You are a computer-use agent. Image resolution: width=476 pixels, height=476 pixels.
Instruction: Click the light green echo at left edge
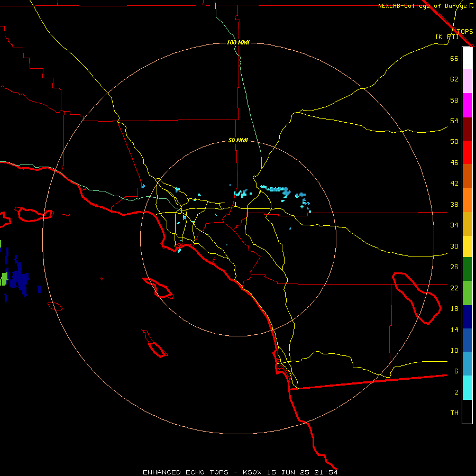coord(4,279)
